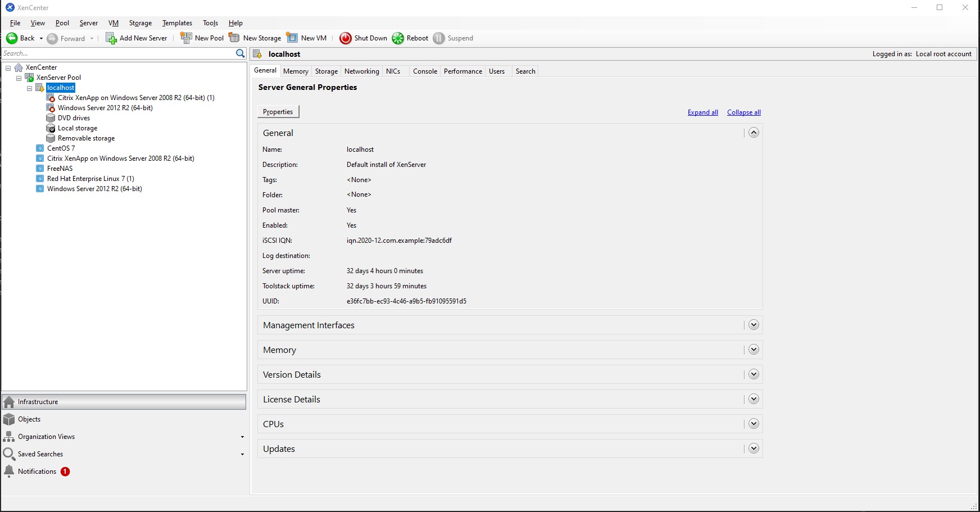Click into the Search input field
Screen dimensions: 980x512
click(118, 53)
